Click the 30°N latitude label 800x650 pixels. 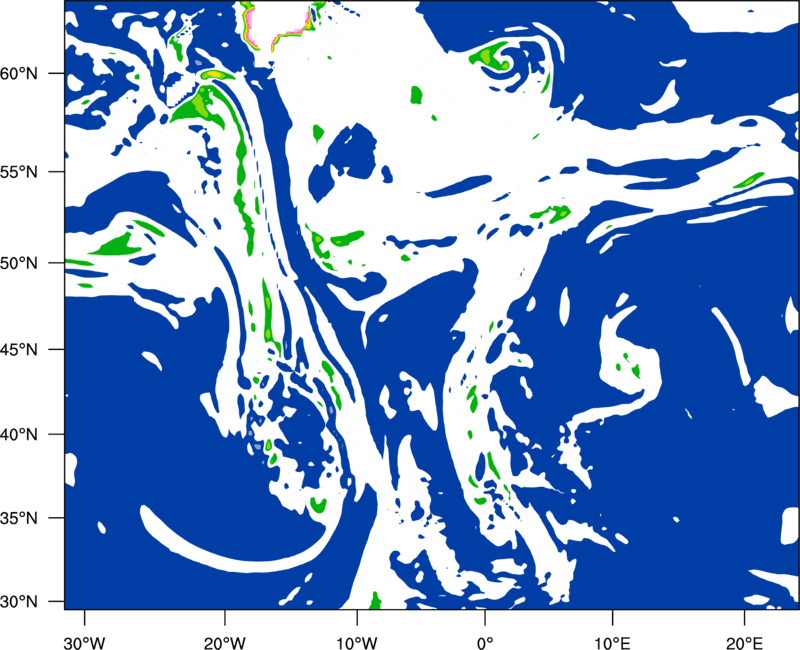coord(19,602)
